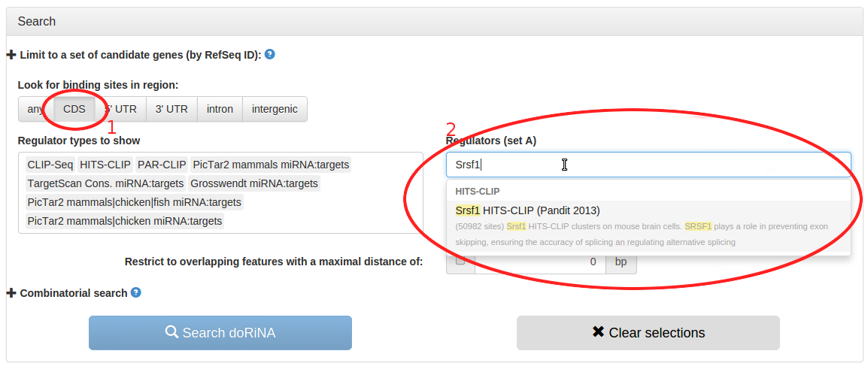Click the maximal distance bp number field
The height and width of the screenshot is (366, 868).
[x=540, y=262]
